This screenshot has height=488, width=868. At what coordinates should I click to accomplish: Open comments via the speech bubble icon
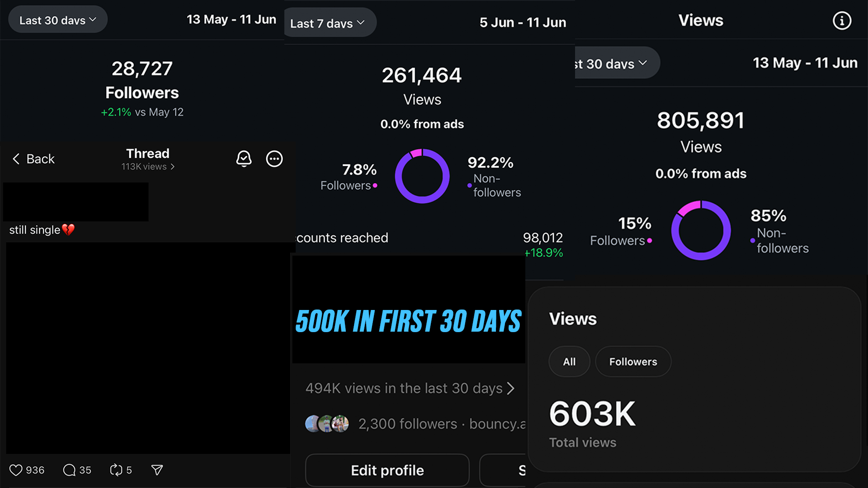(69, 470)
